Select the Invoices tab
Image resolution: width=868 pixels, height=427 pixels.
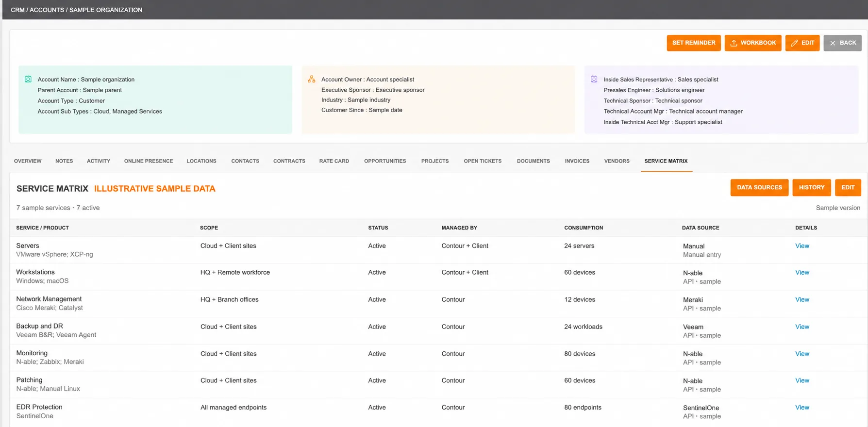click(x=577, y=161)
